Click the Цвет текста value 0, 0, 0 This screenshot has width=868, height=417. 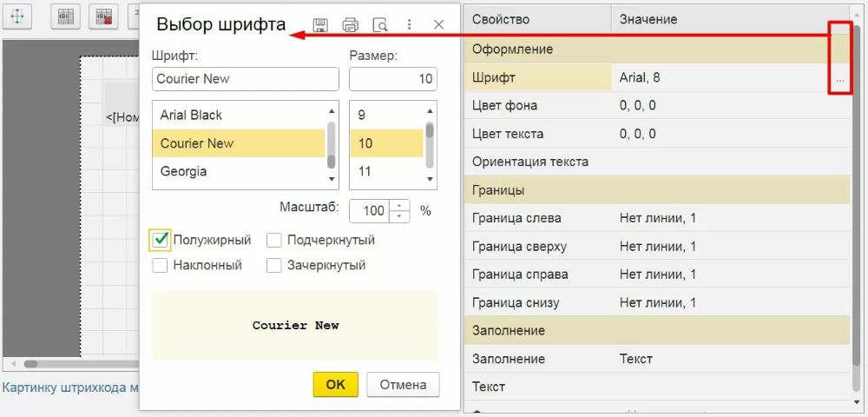tap(638, 134)
